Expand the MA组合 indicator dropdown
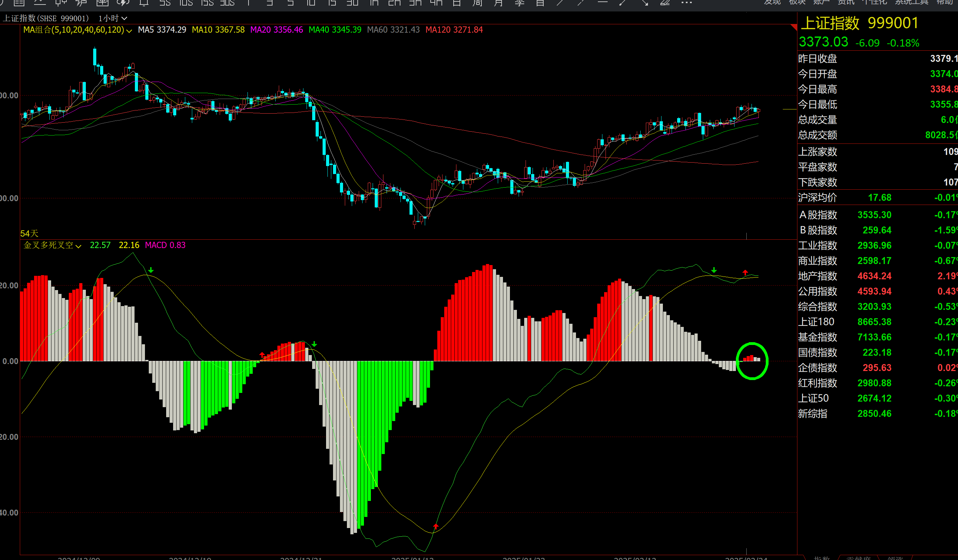 pyautogui.click(x=129, y=31)
